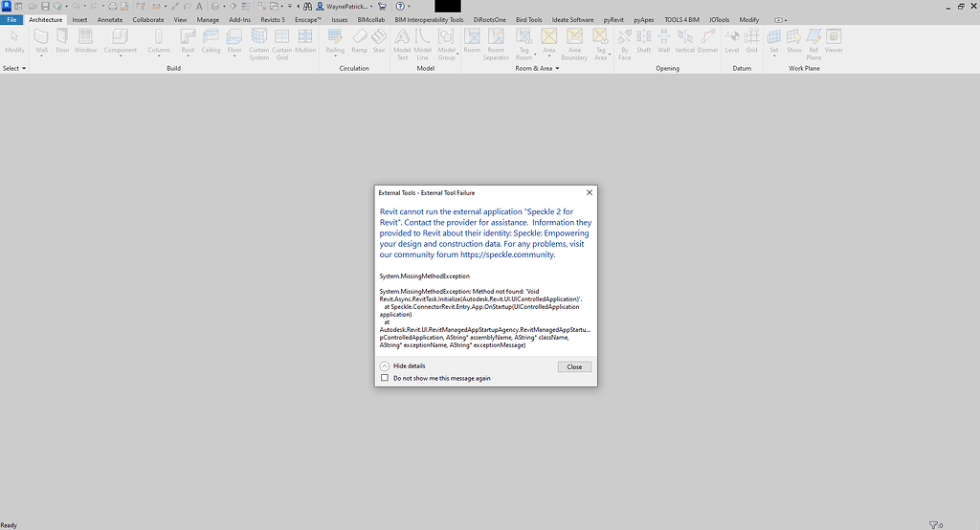Select the Opening By Face tool
Screen dimensions: 980x530
pyautogui.click(x=624, y=44)
